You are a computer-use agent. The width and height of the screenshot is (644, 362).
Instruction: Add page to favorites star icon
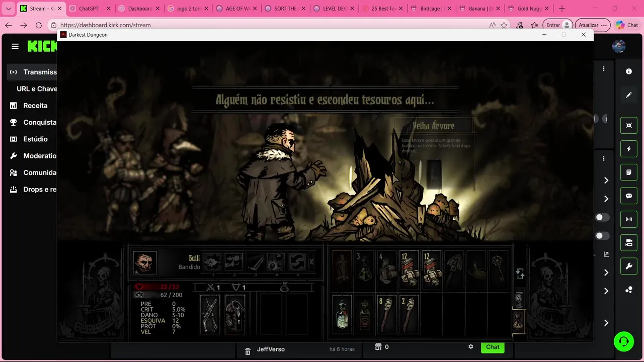[504, 25]
